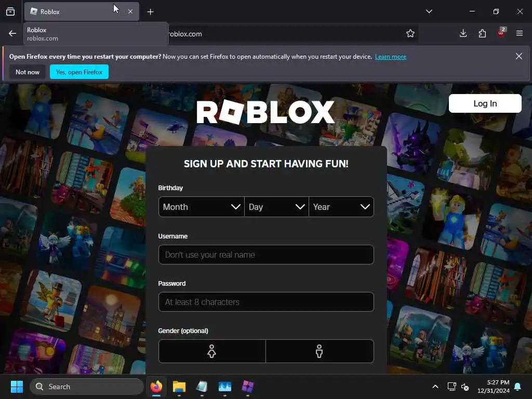The height and width of the screenshot is (399, 532).
Task: Click the Birthday label
Action: (x=170, y=188)
